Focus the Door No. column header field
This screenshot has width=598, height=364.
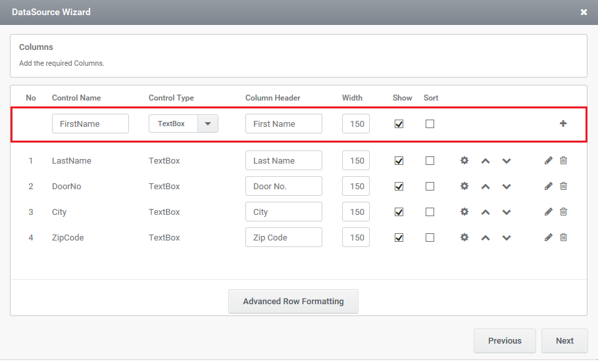click(x=284, y=186)
